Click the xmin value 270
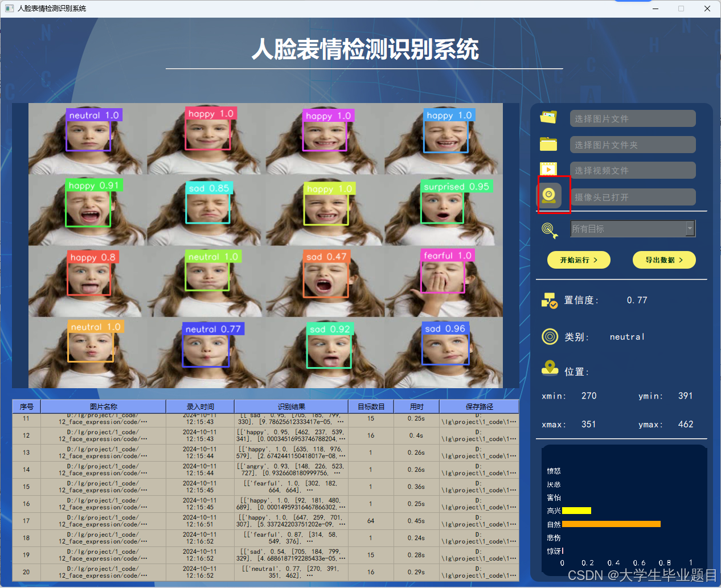The width and height of the screenshot is (721, 588). (589, 396)
